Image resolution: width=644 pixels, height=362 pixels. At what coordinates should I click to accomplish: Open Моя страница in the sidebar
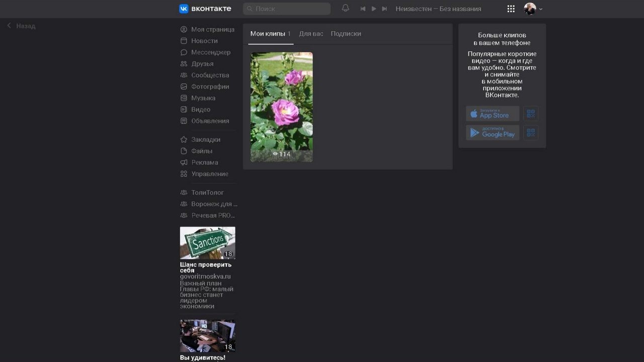pos(207,29)
